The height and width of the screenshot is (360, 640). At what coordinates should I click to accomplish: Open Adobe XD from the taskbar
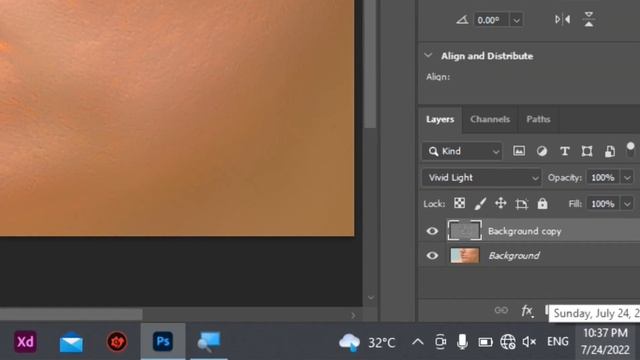click(25, 342)
